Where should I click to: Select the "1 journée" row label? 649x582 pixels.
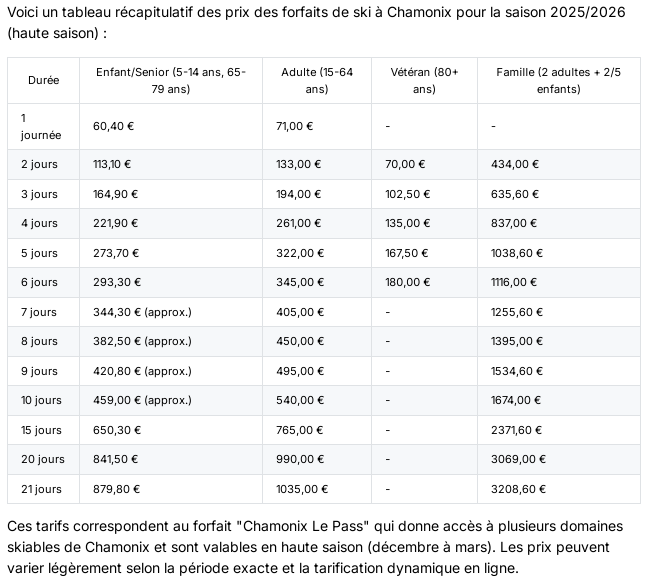(41, 126)
